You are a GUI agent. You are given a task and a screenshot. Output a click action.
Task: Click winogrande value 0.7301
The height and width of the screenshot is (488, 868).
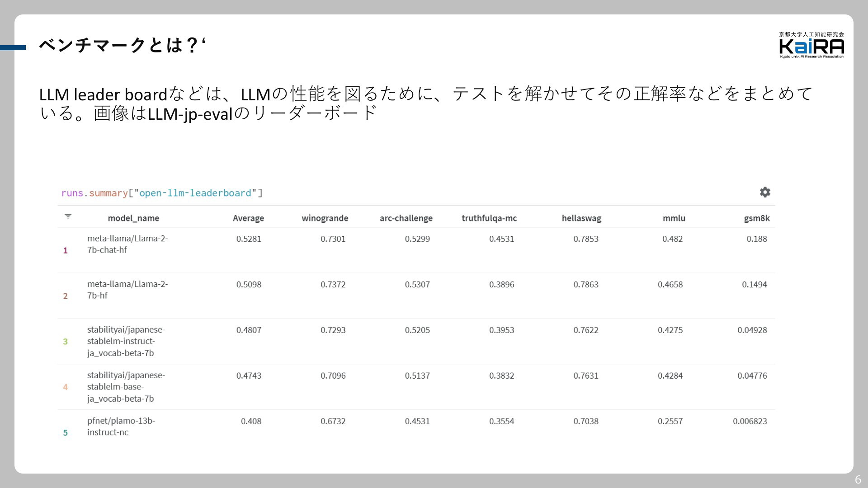point(333,239)
